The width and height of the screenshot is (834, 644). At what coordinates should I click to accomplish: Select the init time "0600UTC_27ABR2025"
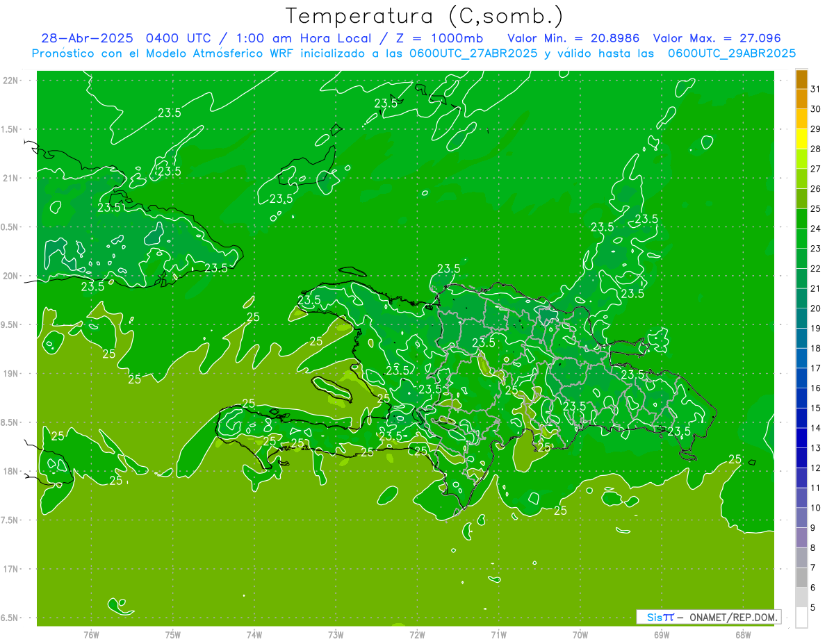pyautogui.click(x=473, y=53)
